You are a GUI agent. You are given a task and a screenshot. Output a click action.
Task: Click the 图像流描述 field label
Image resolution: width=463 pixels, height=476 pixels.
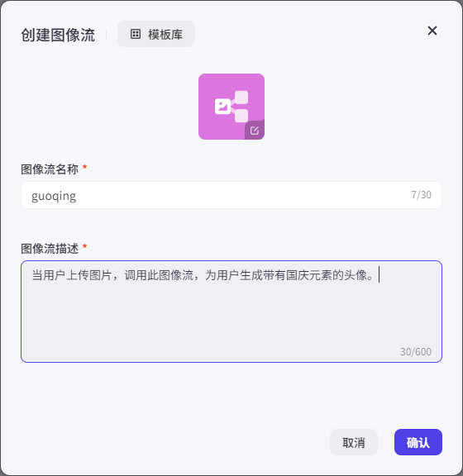[x=50, y=248]
